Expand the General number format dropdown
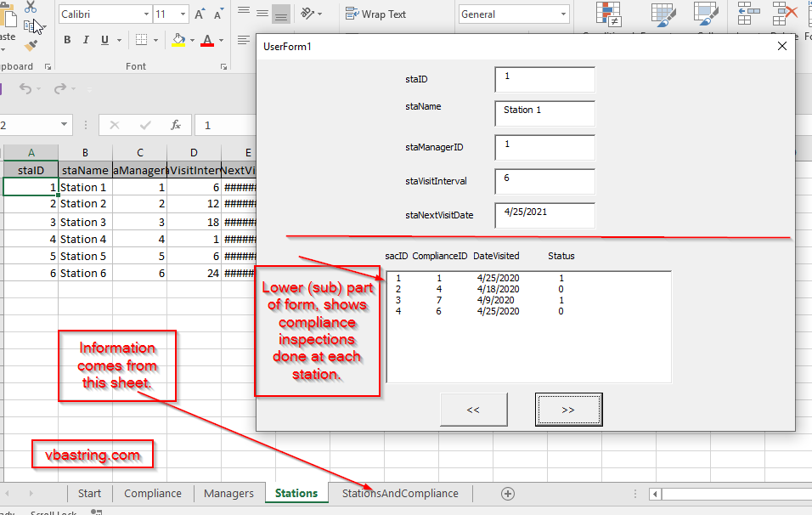The width and height of the screenshot is (812, 515). 564,14
